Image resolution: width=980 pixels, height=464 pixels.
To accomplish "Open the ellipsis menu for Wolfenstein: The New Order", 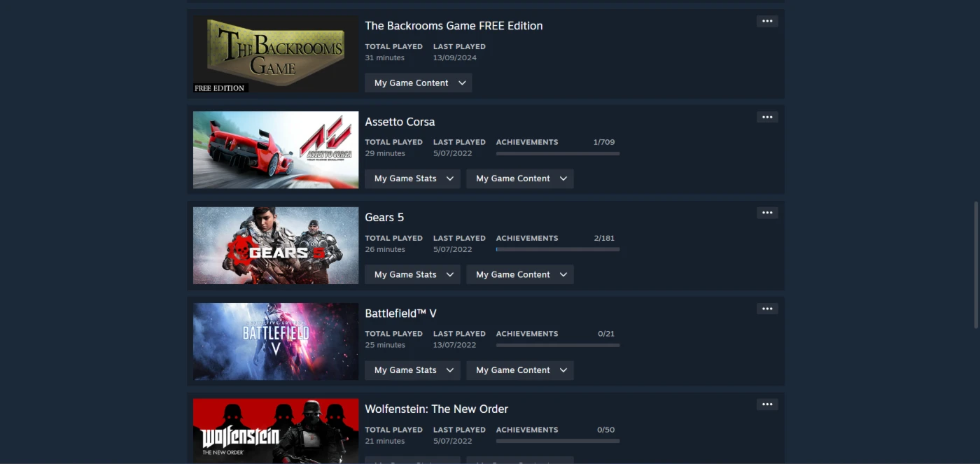I will pyautogui.click(x=767, y=405).
